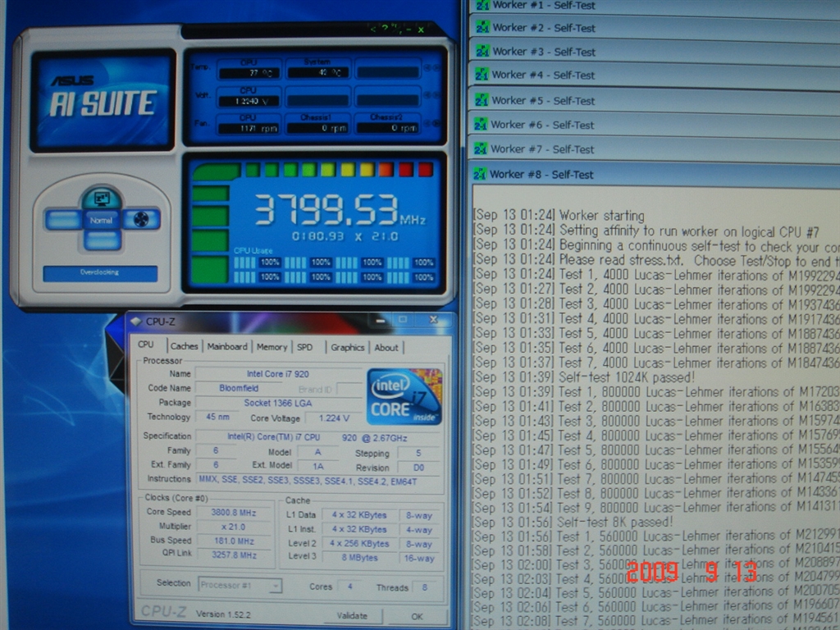The width and height of the screenshot is (840, 630).
Task: Click the Setting affinity logical CPU #7 line
Action: click(x=646, y=231)
